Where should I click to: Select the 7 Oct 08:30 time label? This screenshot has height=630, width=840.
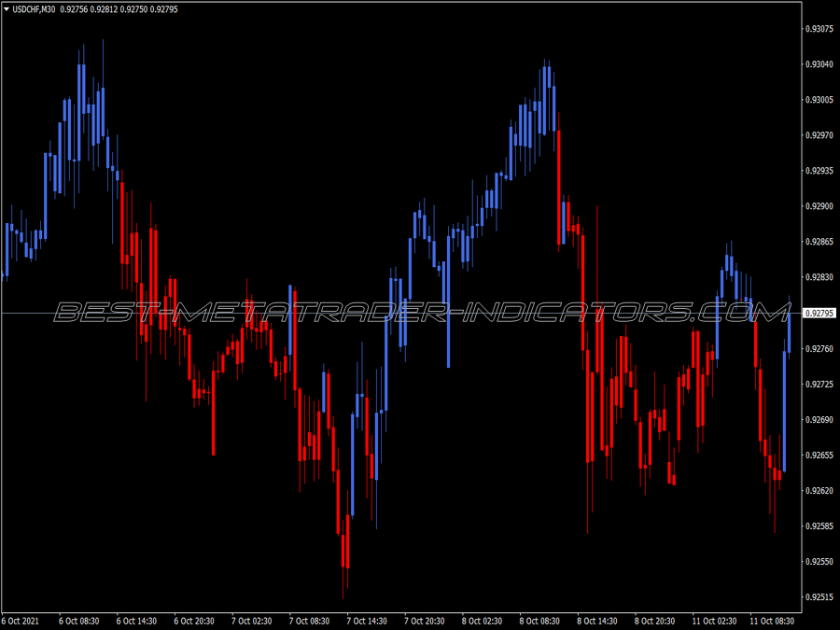click(309, 621)
